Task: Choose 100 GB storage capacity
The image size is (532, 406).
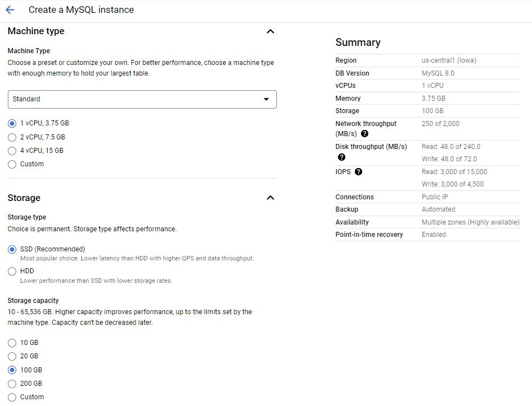Action: [x=12, y=370]
